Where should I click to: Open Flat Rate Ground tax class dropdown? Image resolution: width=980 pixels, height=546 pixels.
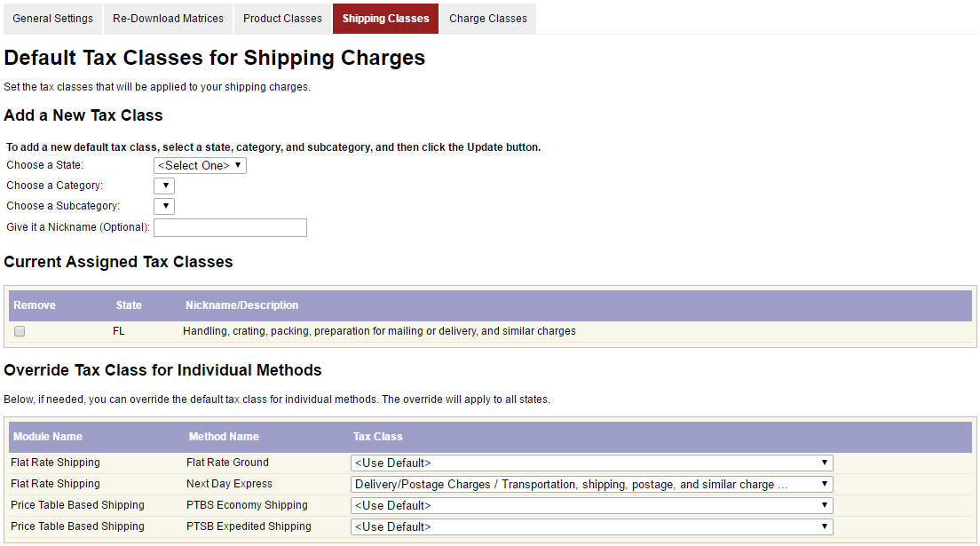(x=591, y=463)
